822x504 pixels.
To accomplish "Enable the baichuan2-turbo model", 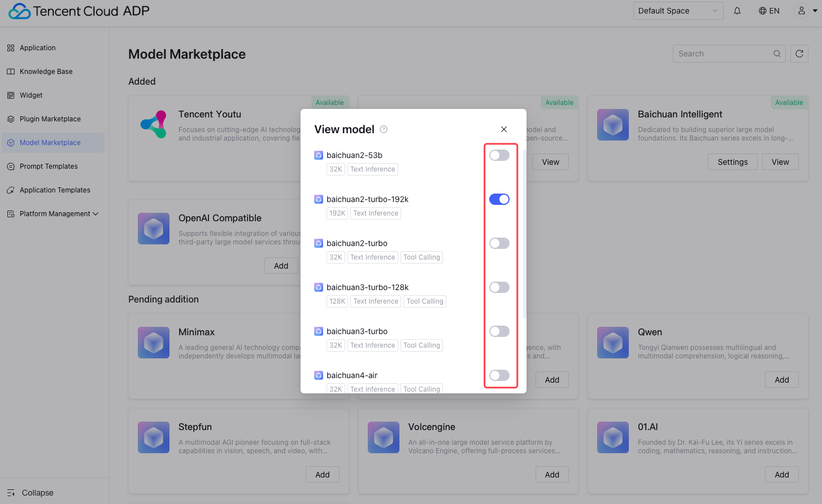I will point(499,243).
